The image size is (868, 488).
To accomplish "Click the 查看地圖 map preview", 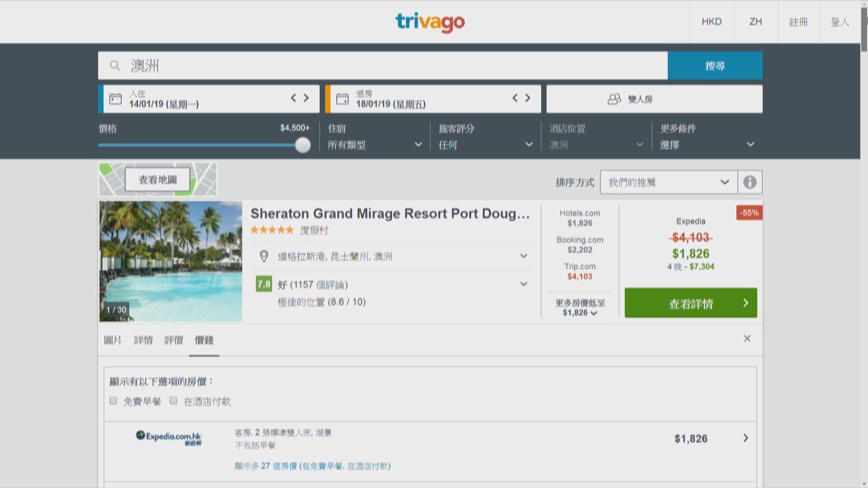I will pyautogui.click(x=157, y=179).
